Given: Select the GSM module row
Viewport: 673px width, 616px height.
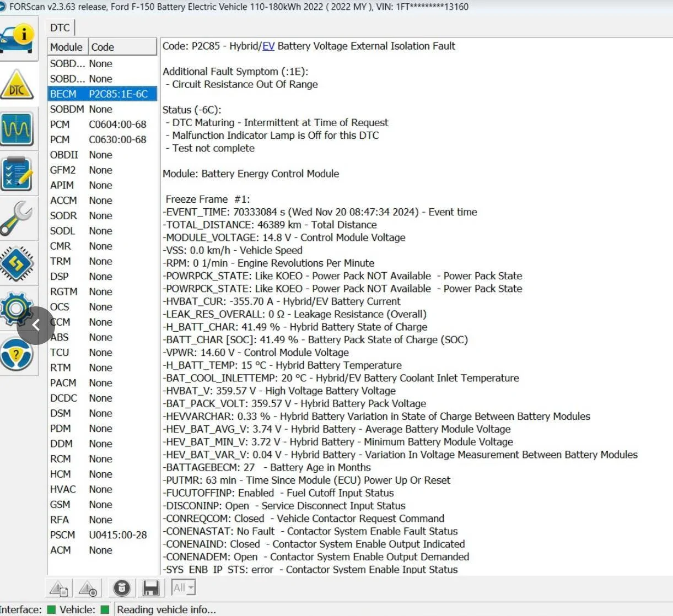Looking at the screenshot, I should point(103,504).
